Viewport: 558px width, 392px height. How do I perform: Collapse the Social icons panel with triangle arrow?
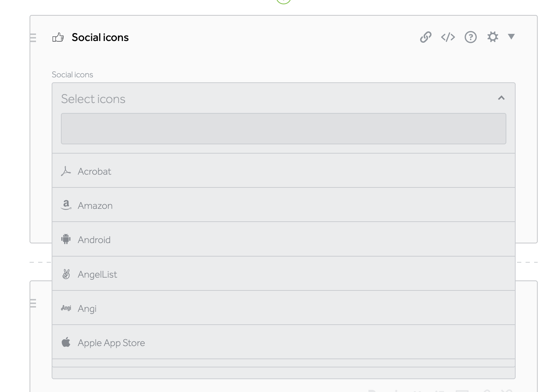click(511, 37)
